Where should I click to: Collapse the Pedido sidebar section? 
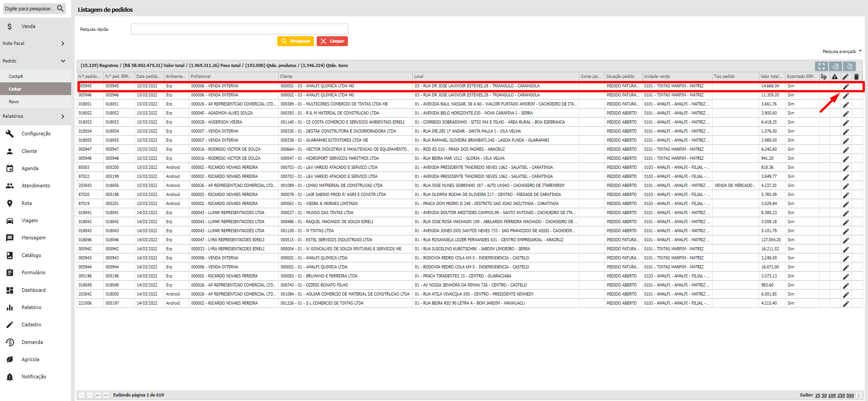click(x=35, y=61)
